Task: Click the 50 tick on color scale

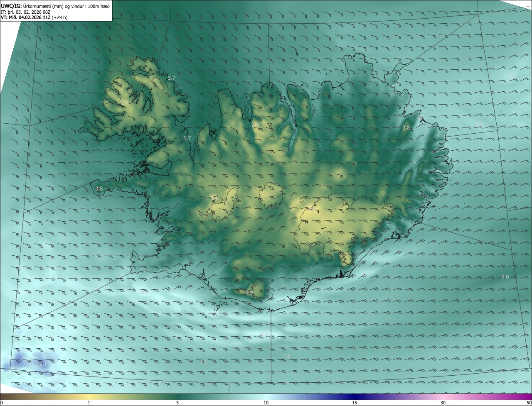Action: [x=529, y=403]
